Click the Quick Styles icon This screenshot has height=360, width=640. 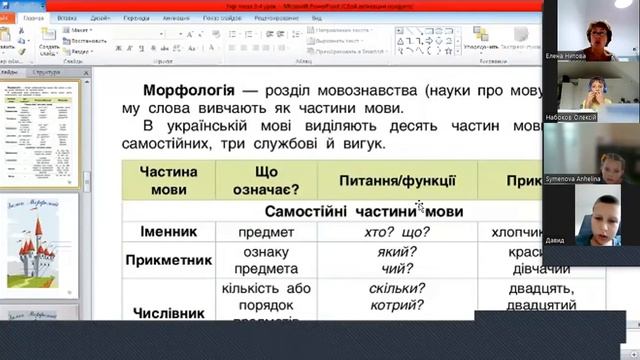pyautogui.click(x=520, y=34)
